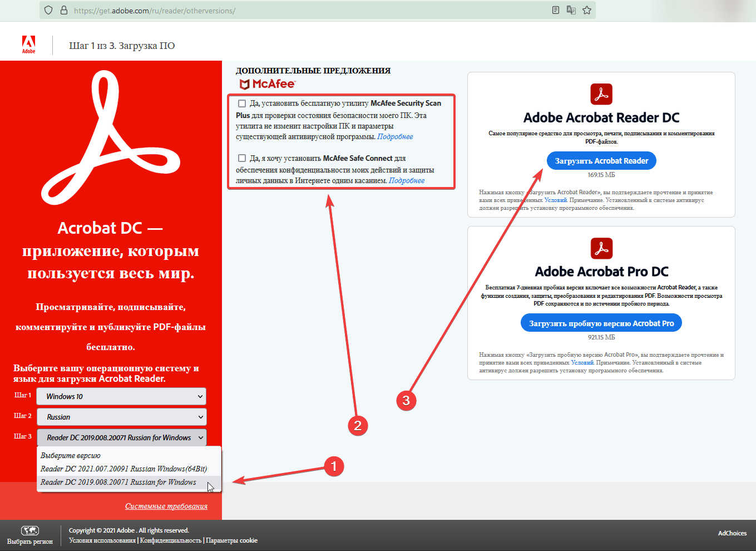Click the Acrobat Reader DC PDF icon
756x551 pixels.
click(601, 94)
